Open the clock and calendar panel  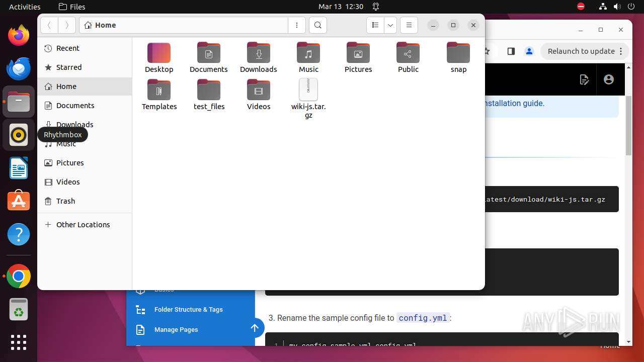341,7
